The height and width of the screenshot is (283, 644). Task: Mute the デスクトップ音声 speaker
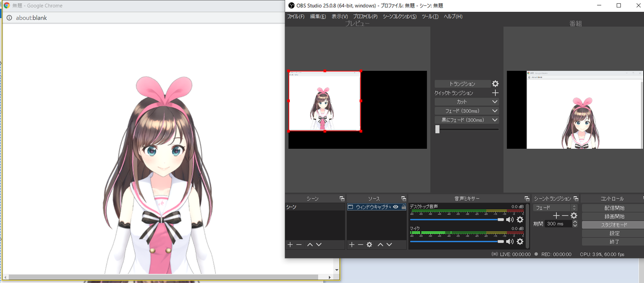[x=510, y=220]
